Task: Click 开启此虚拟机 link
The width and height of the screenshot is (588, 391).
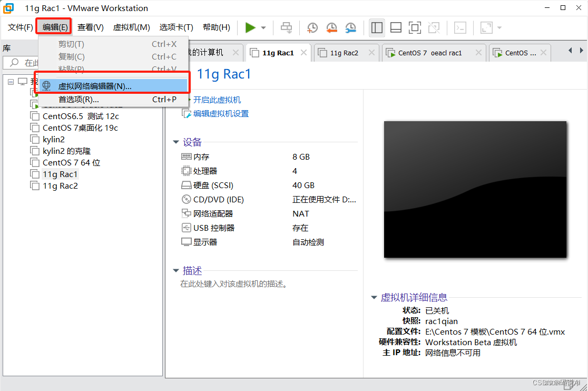Action: point(217,100)
